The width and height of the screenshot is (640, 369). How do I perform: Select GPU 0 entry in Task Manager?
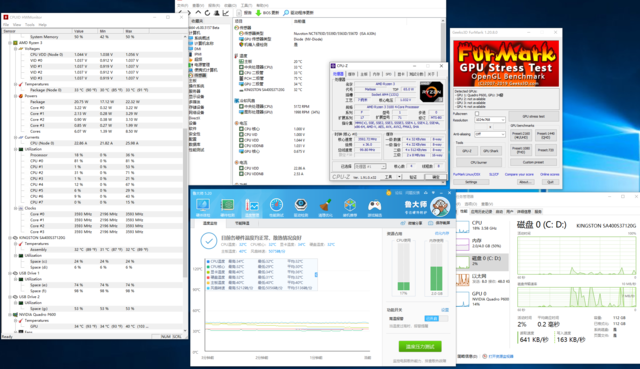coord(482,299)
